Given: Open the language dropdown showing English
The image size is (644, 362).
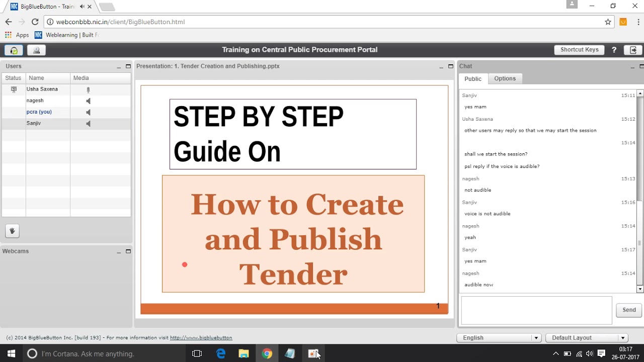Looking at the screenshot, I should click(499, 338).
